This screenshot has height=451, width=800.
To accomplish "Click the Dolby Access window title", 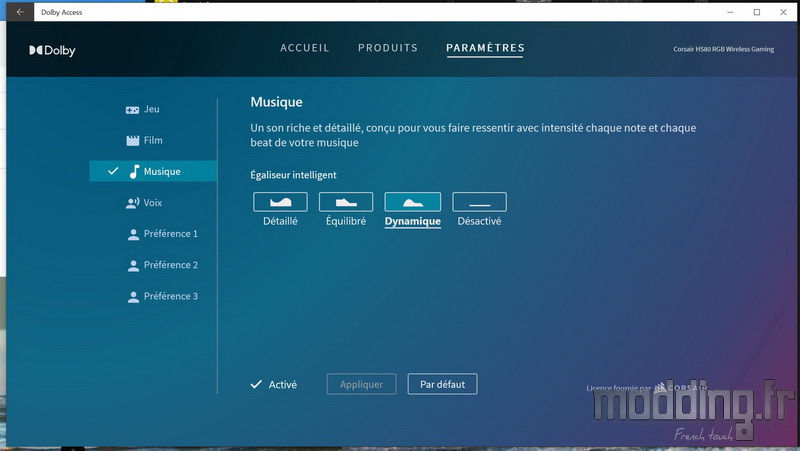I will [62, 12].
